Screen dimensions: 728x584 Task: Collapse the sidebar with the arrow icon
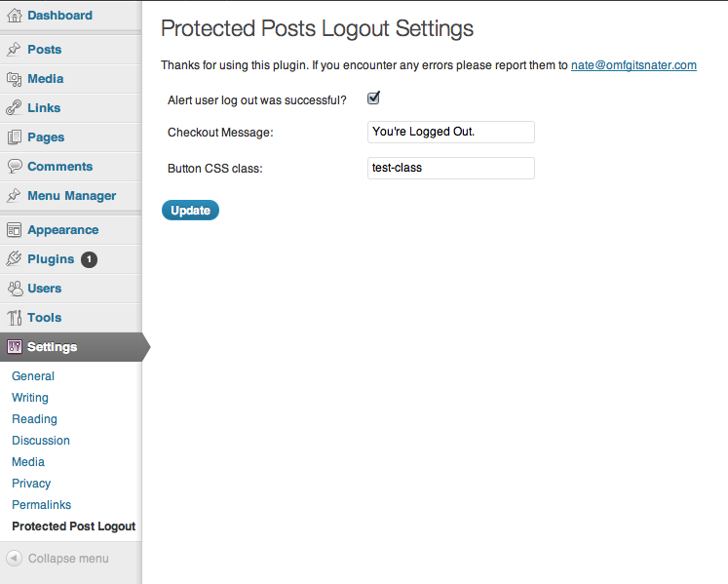point(14,558)
